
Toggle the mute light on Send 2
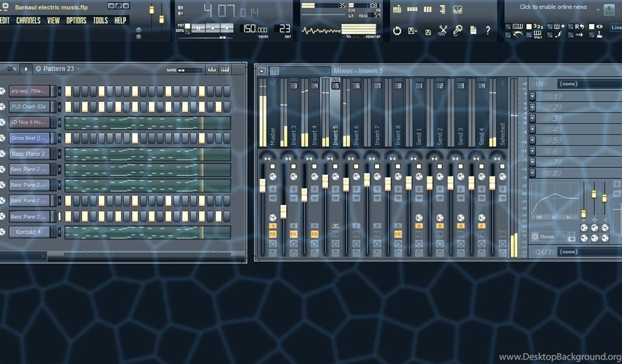(440, 166)
